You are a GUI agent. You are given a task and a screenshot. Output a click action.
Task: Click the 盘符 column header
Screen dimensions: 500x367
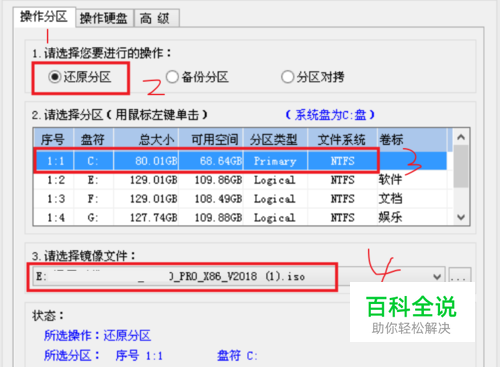click(x=93, y=139)
